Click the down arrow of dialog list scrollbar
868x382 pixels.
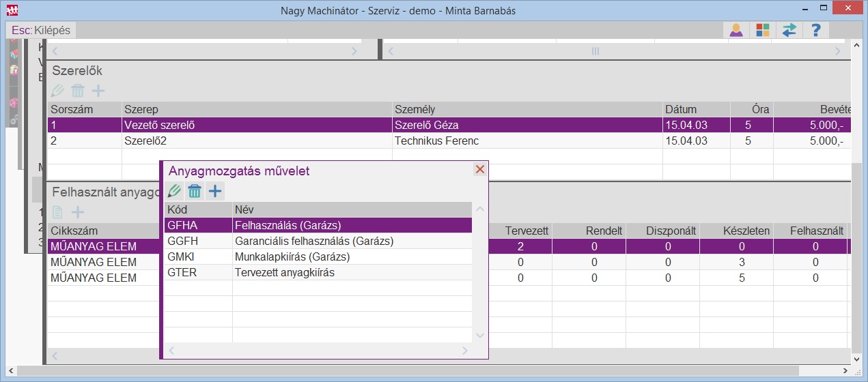479,335
